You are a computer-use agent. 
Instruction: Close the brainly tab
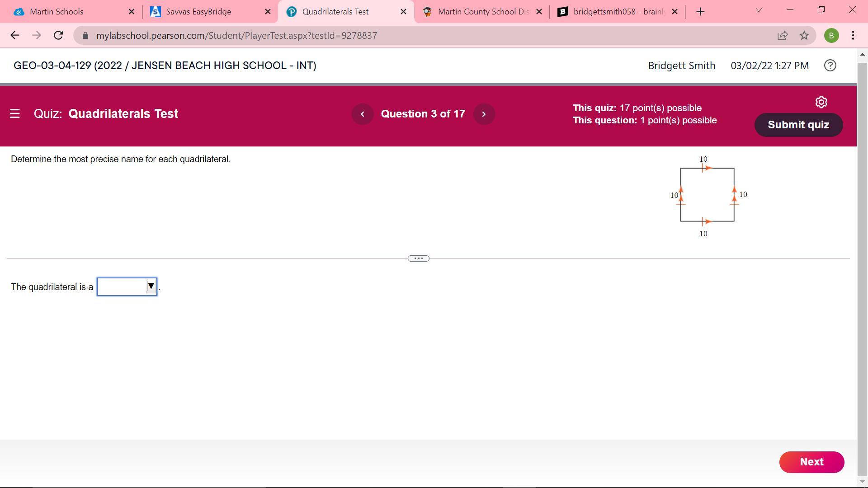click(675, 12)
